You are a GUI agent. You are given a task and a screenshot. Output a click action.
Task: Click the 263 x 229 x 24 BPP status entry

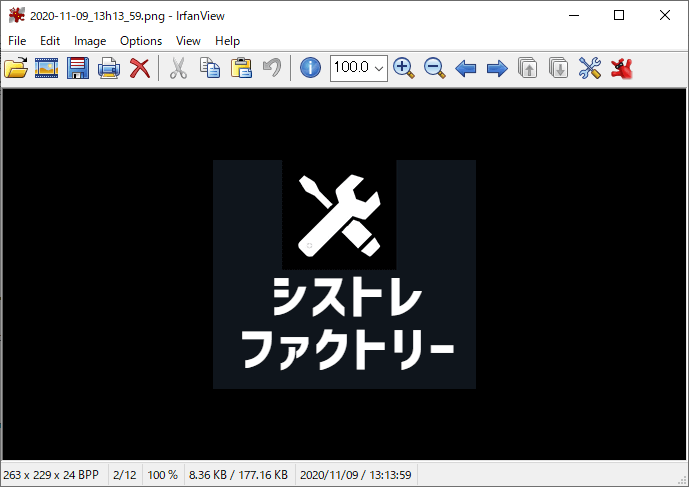tap(51, 475)
